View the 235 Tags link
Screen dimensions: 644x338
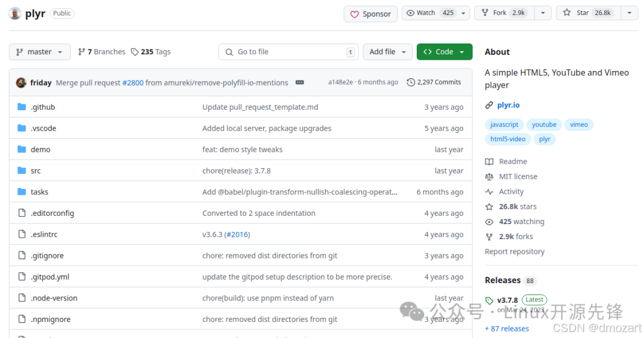(x=151, y=52)
